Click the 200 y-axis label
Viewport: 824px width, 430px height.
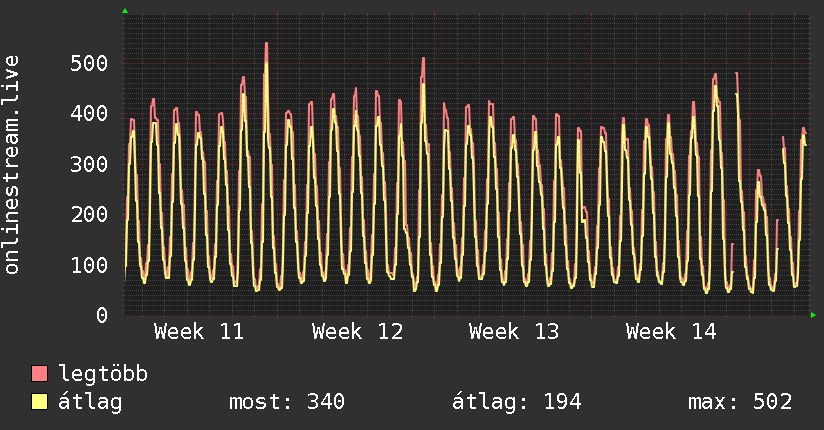tap(89, 214)
